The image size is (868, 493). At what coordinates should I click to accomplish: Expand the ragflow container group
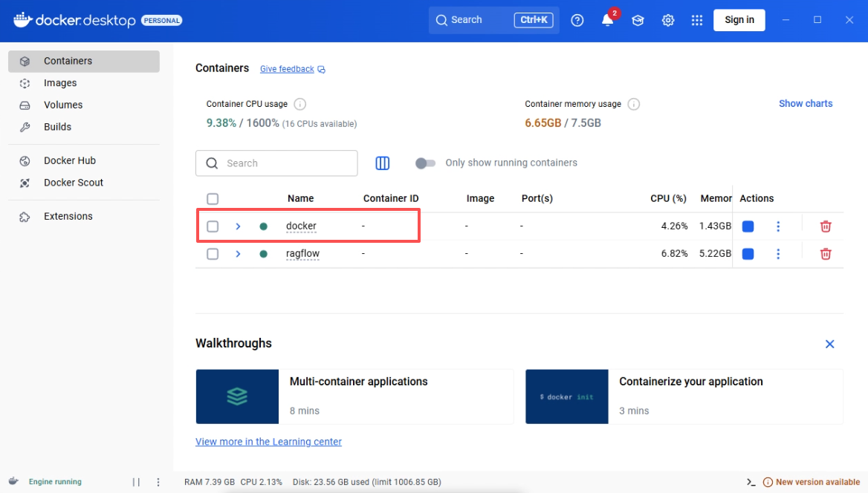[x=238, y=254]
